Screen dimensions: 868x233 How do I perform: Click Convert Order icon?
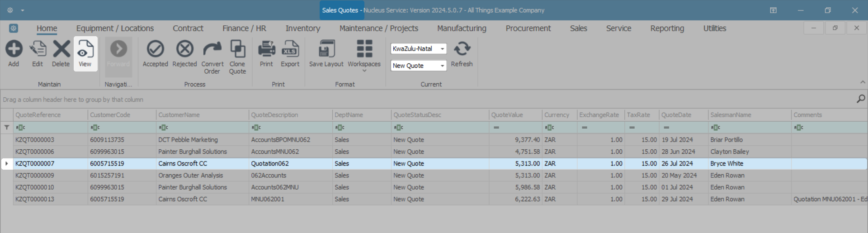[x=212, y=49]
